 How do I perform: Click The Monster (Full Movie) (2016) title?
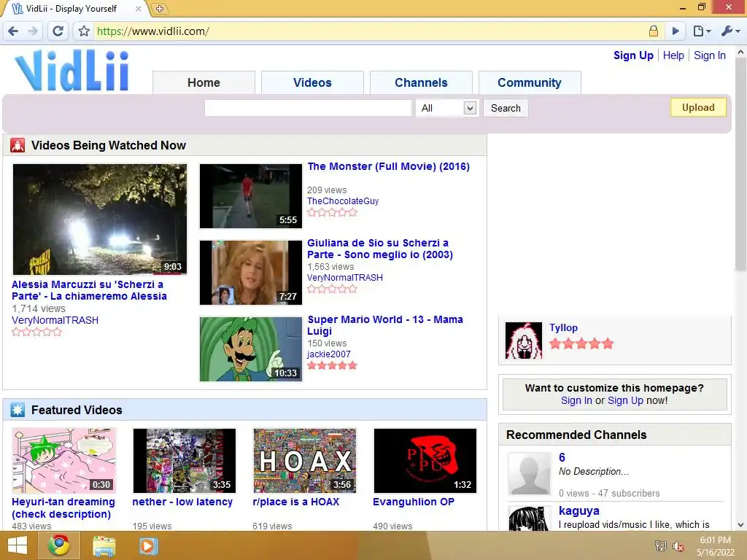click(x=389, y=167)
